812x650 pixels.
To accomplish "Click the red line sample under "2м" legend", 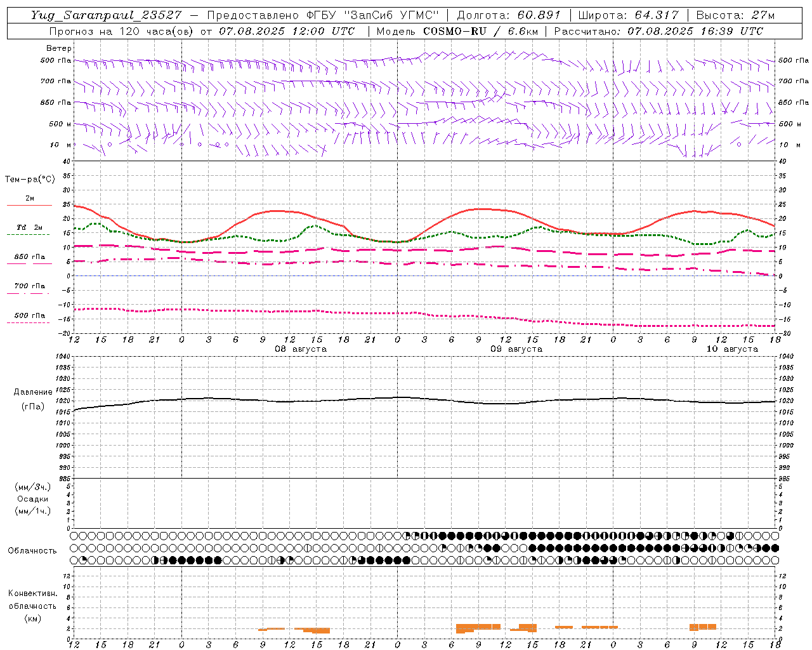I will (x=29, y=206).
